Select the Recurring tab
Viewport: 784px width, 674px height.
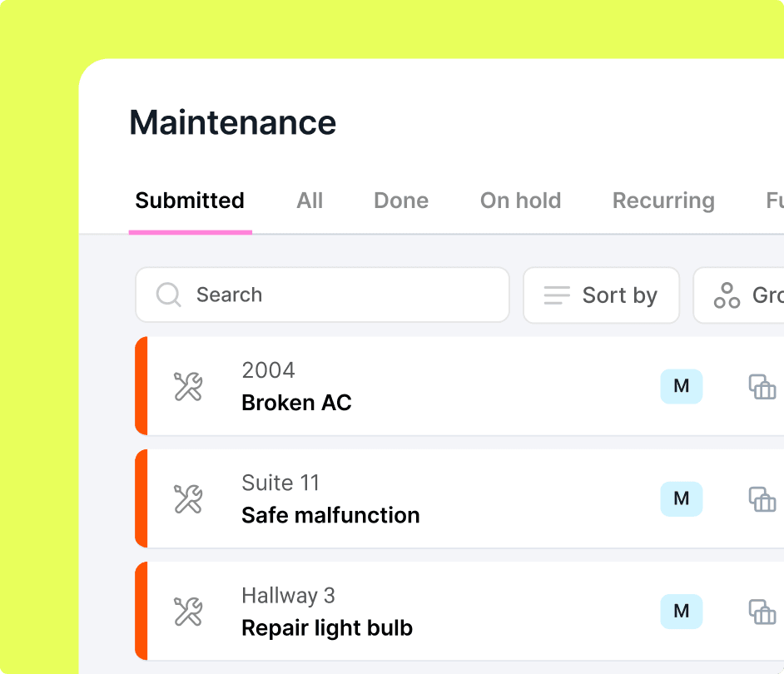[663, 201]
